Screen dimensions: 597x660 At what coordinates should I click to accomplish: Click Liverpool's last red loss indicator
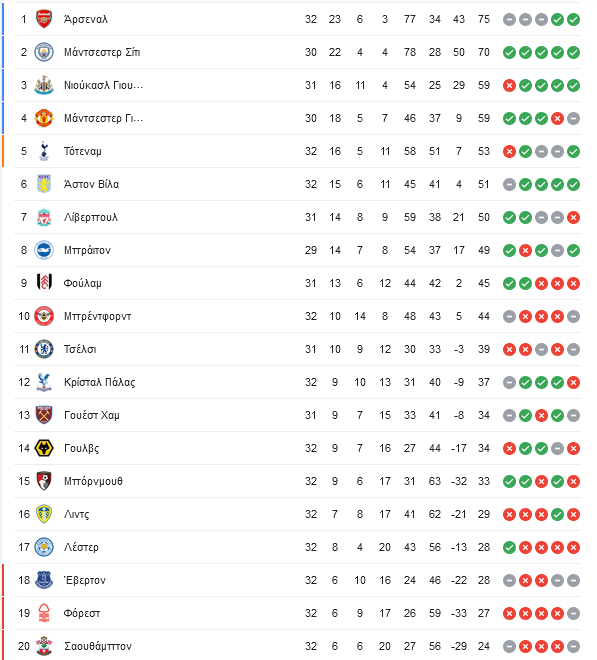tap(573, 217)
